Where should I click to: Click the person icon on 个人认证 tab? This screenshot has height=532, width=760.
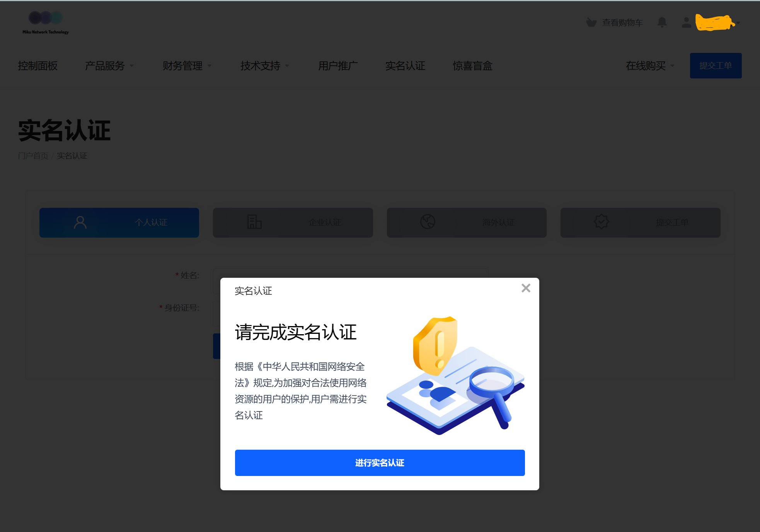(80, 223)
